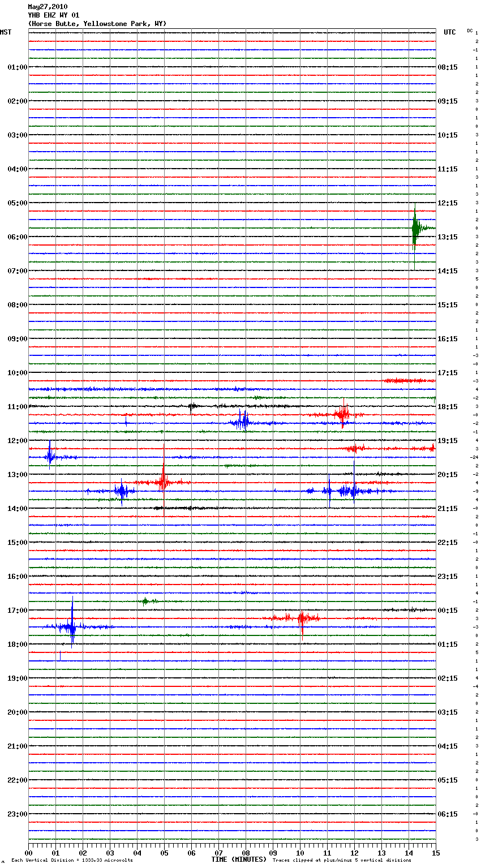Select the 23:00 MST time label
The width and height of the screenshot is (481, 868).
(18, 814)
